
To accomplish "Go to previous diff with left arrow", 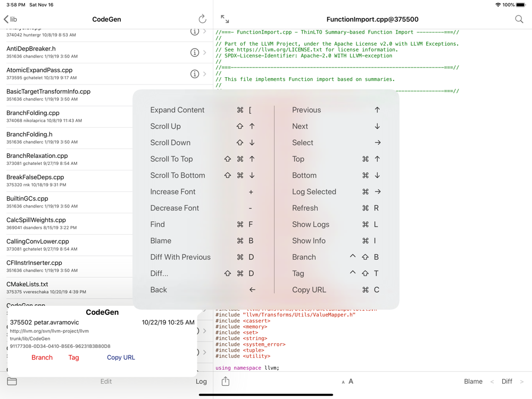I will pyautogui.click(x=492, y=381).
